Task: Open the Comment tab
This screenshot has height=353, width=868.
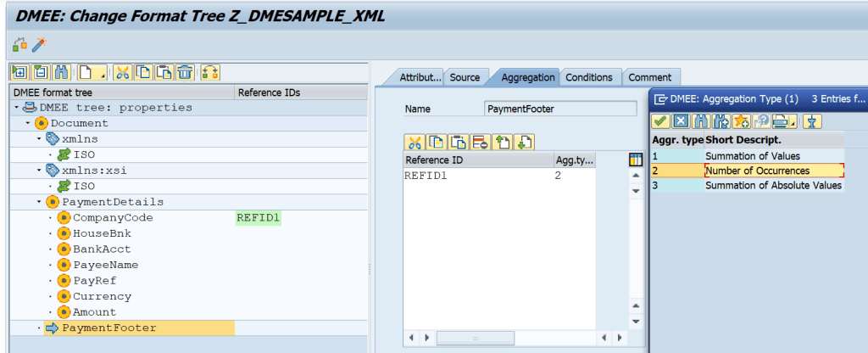Action: [650, 77]
